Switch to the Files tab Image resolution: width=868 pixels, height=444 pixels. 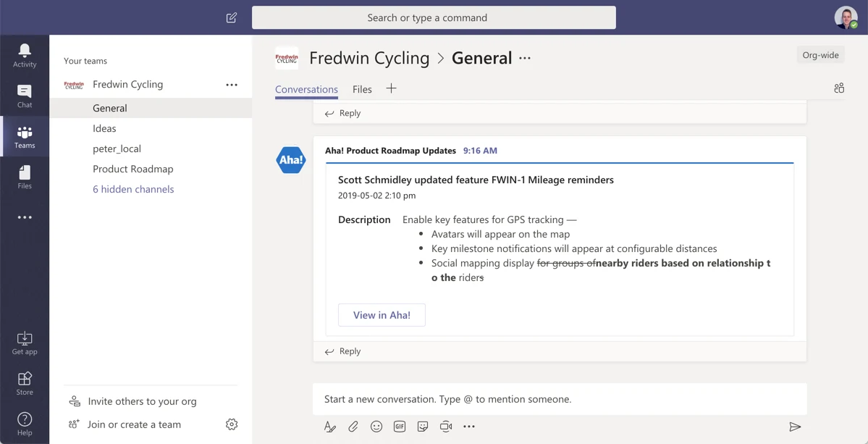tap(362, 89)
